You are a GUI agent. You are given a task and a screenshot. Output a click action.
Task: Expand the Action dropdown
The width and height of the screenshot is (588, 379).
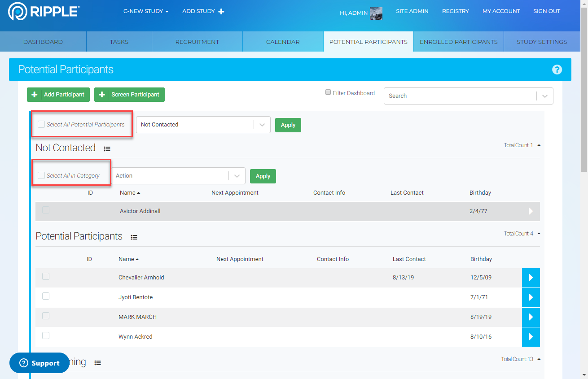(x=178, y=176)
